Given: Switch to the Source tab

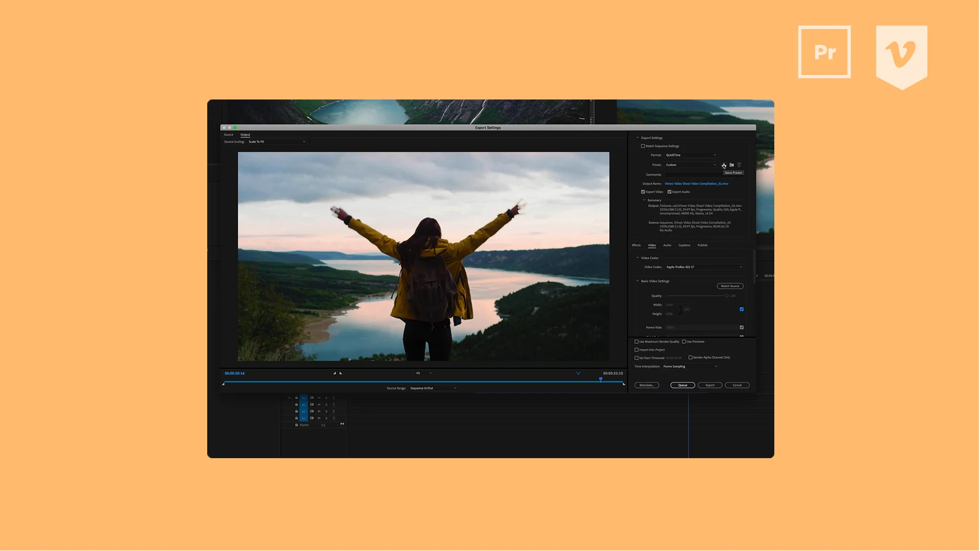Looking at the screenshot, I should [229, 135].
